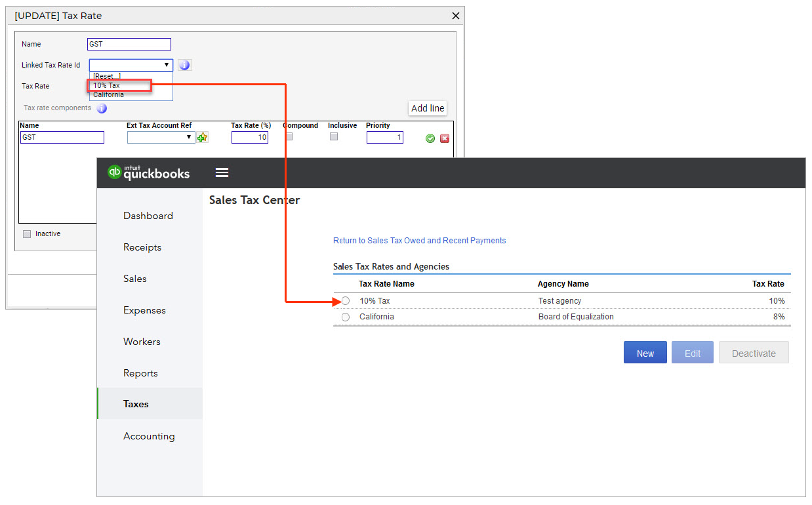Open Receipts in the QuickBooks sidebar
The width and height of the screenshot is (812, 505).
pos(142,247)
